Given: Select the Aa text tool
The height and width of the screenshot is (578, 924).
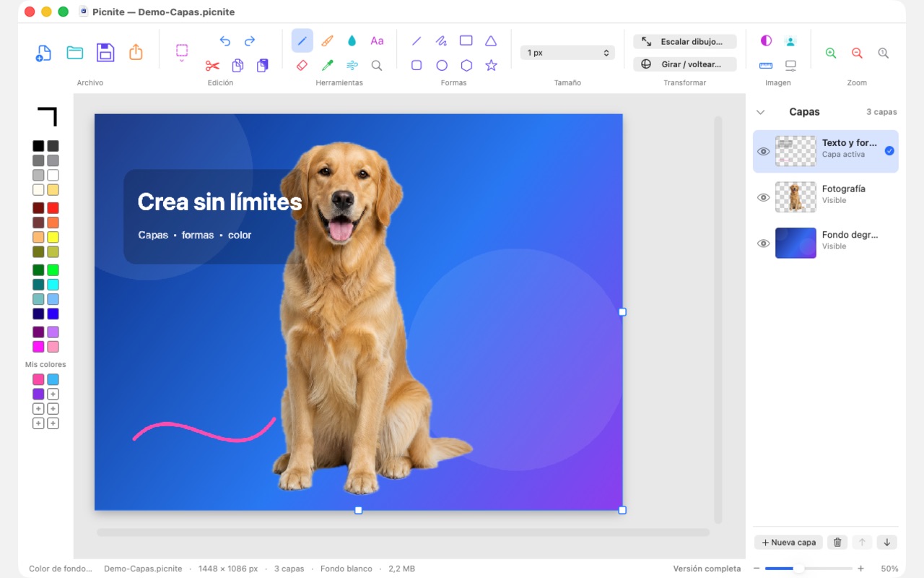Looking at the screenshot, I should tap(377, 41).
